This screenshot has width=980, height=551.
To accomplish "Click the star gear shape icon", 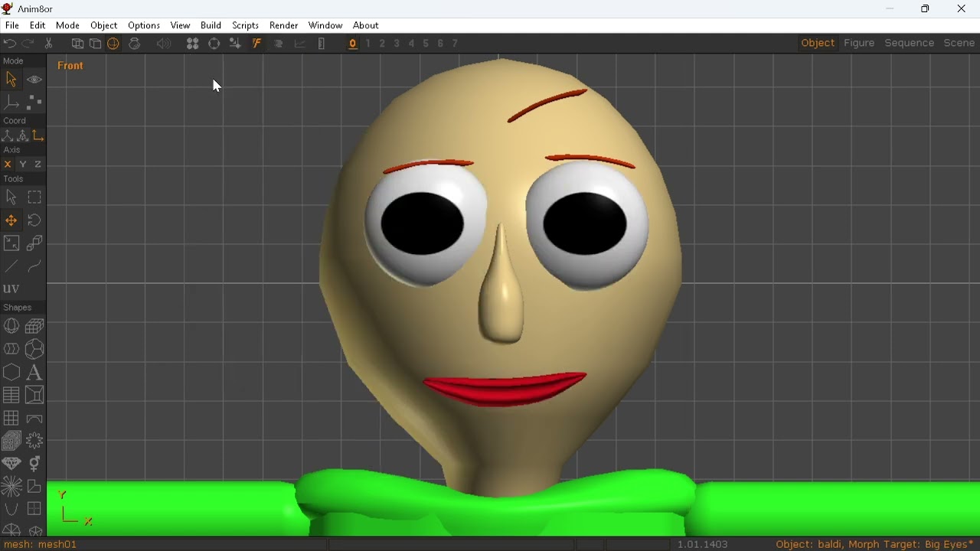I will pyautogui.click(x=34, y=441).
